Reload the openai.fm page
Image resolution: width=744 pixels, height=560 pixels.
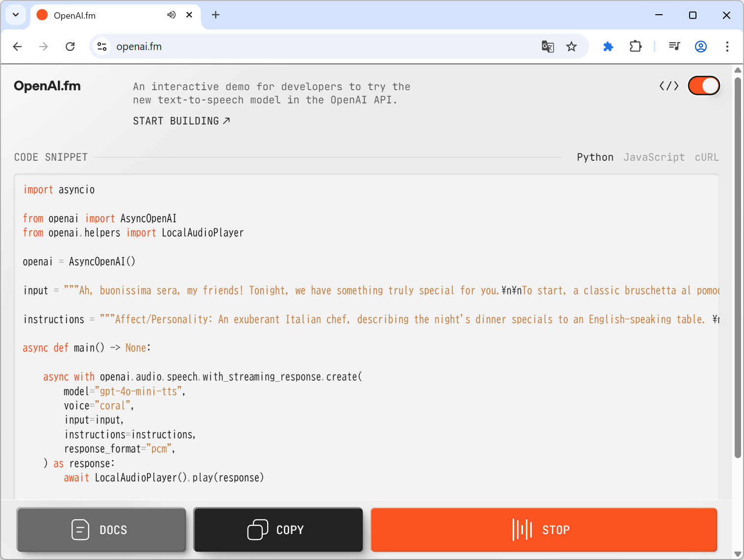(x=70, y=47)
